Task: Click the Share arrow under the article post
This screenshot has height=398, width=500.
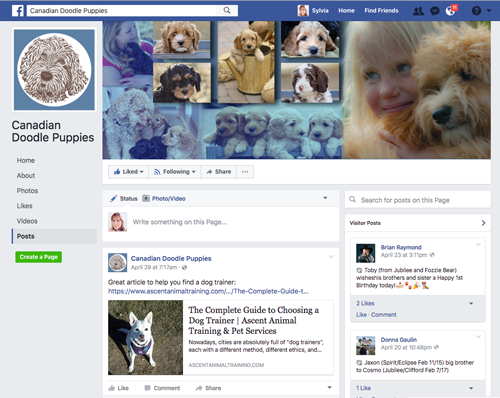Action: tap(199, 388)
